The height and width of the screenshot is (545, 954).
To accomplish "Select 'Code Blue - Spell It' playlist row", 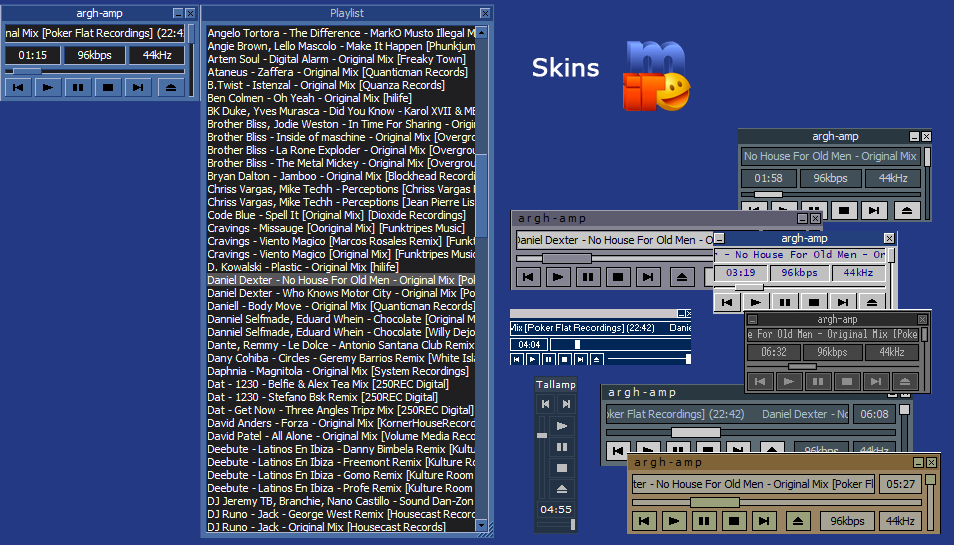I will coord(341,215).
